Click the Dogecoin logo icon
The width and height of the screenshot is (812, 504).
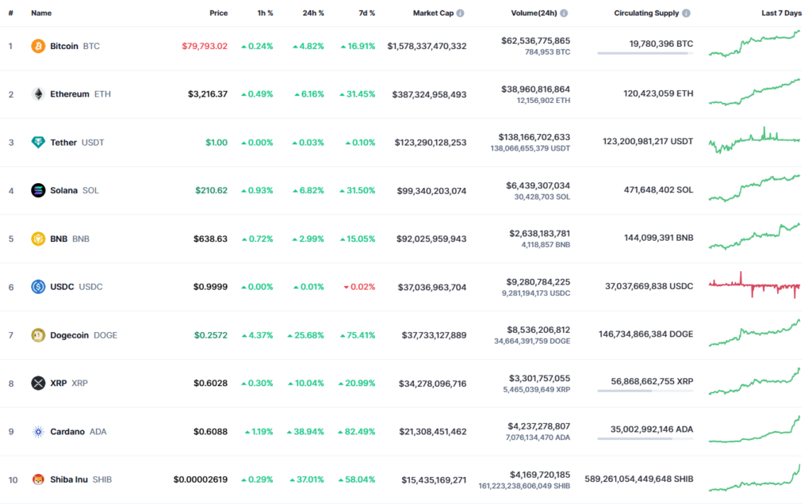coord(38,335)
